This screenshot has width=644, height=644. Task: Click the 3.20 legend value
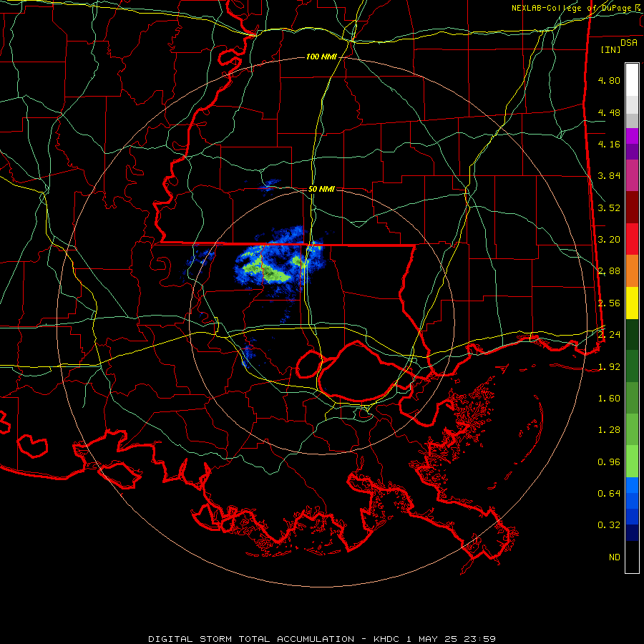(x=609, y=240)
